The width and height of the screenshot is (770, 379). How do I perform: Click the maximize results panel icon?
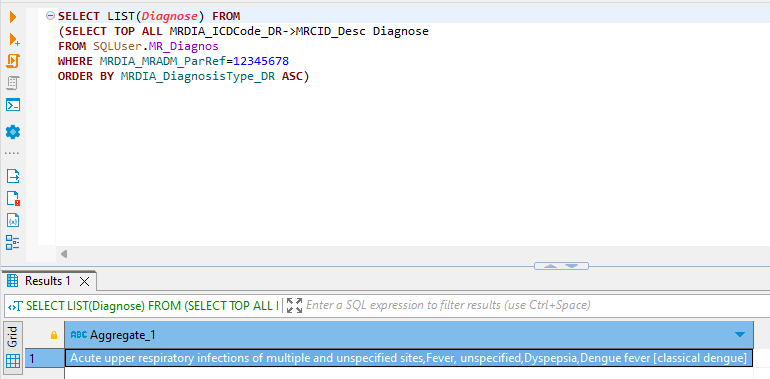coord(294,305)
